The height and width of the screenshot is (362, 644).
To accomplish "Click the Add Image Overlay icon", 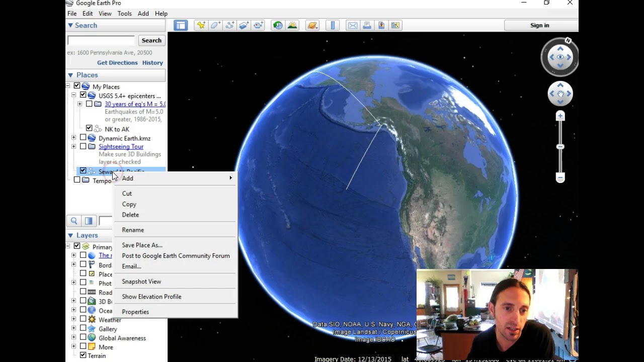I will click(244, 25).
